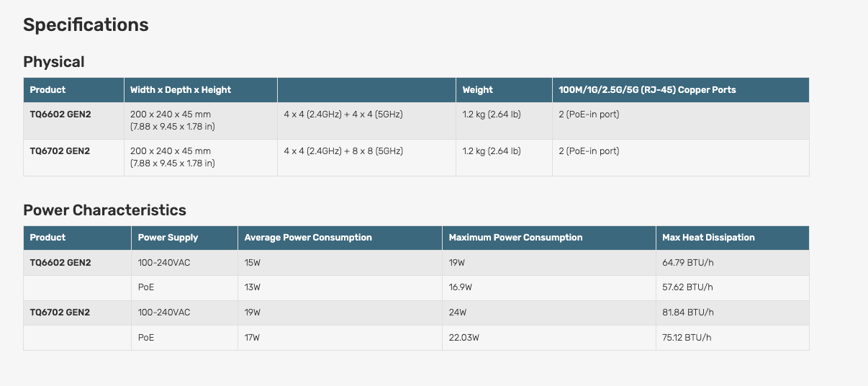Image resolution: width=868 pixels, height=386 pixels.
Task: Click the 75.12 BTU/h value
Action: 687,338
